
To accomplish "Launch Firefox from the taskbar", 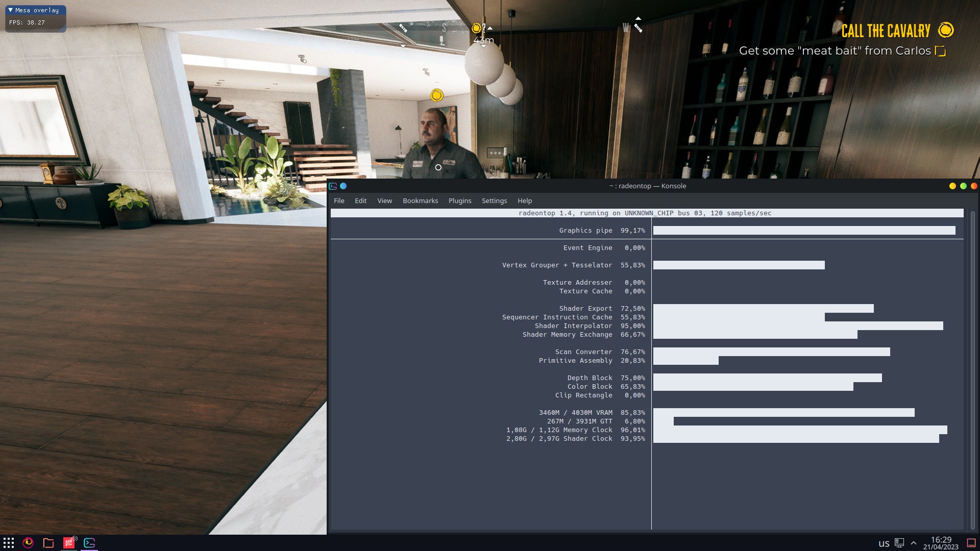I will pyautogui.click(x=28, y=543).
